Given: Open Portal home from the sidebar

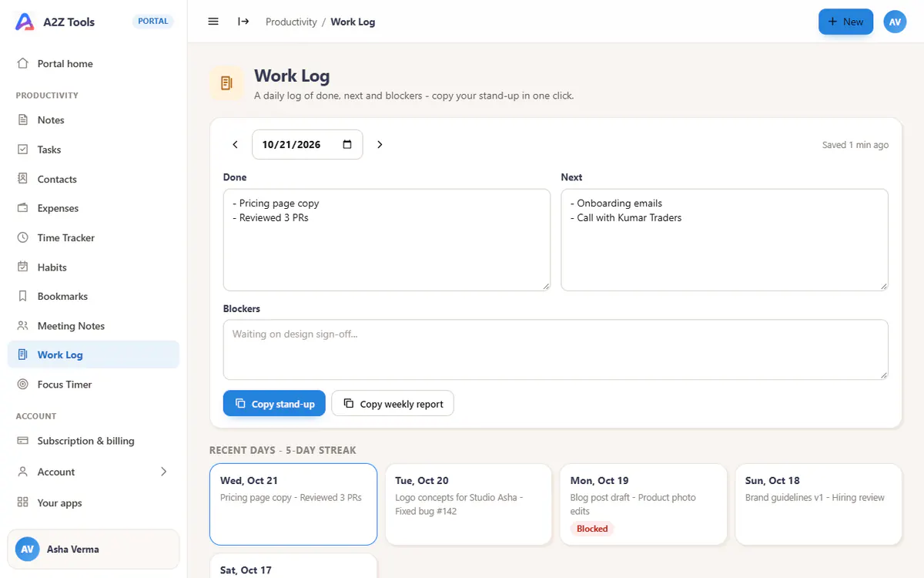Looking at the screenshot, I should (93, 64).
